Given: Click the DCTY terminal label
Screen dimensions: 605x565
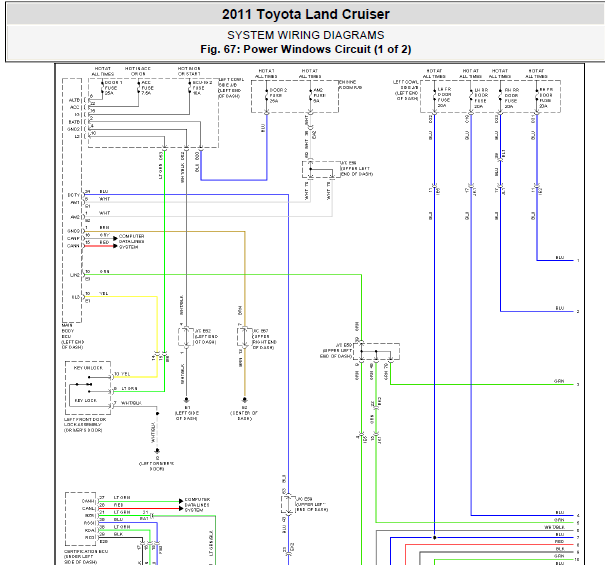Looking at the screenshot, I should tap(74, 195).
